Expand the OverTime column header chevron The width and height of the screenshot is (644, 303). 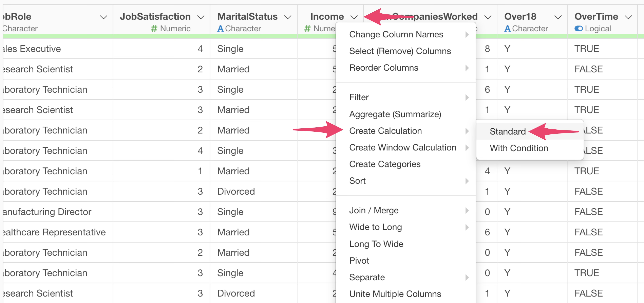coord(629,17)
